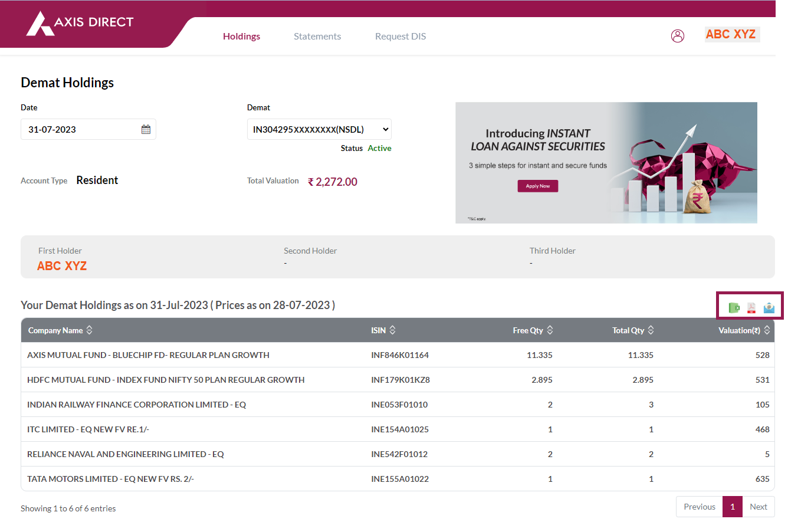Click ISIN INE154A01025
Viewport: 788px width, 532px height.
coord(400,429)
